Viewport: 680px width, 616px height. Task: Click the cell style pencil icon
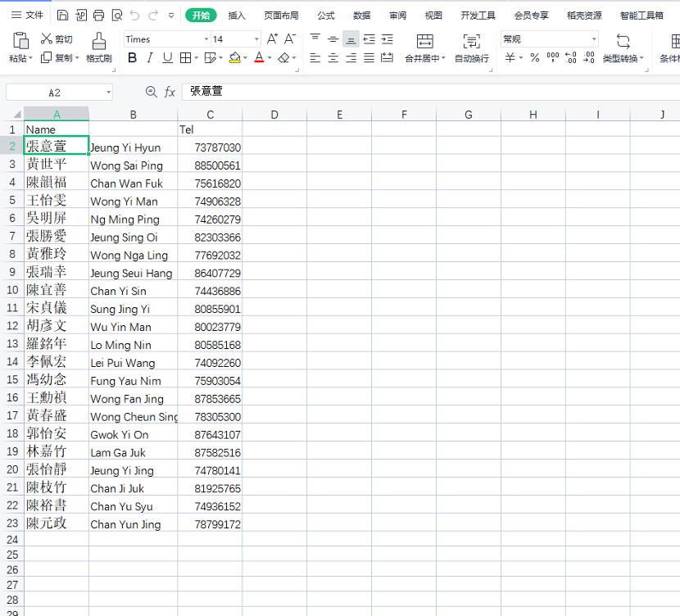pos(210,57)
